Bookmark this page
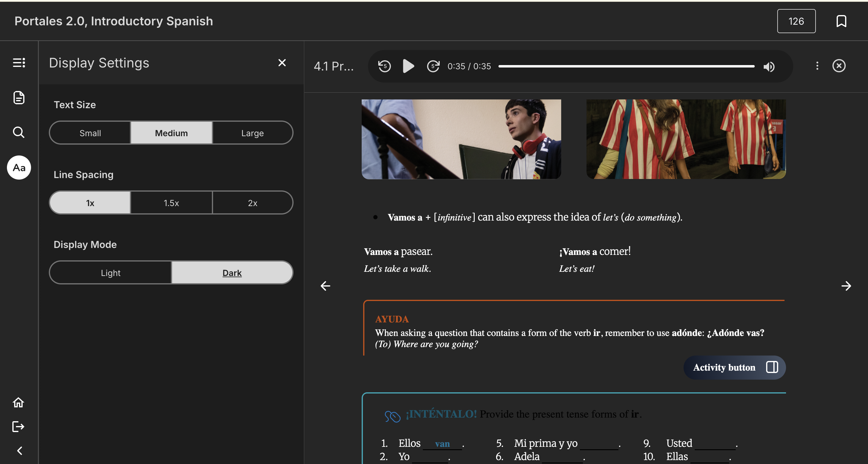Viewport: 868px width, 464px height. point(841,21)
